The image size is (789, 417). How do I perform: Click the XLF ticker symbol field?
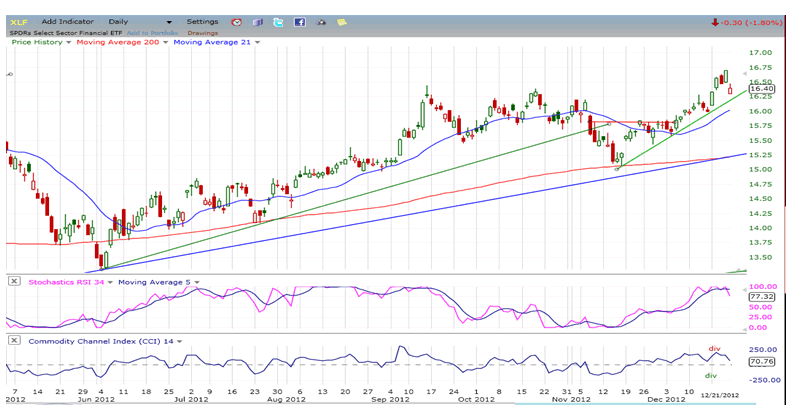click(20, 21)
